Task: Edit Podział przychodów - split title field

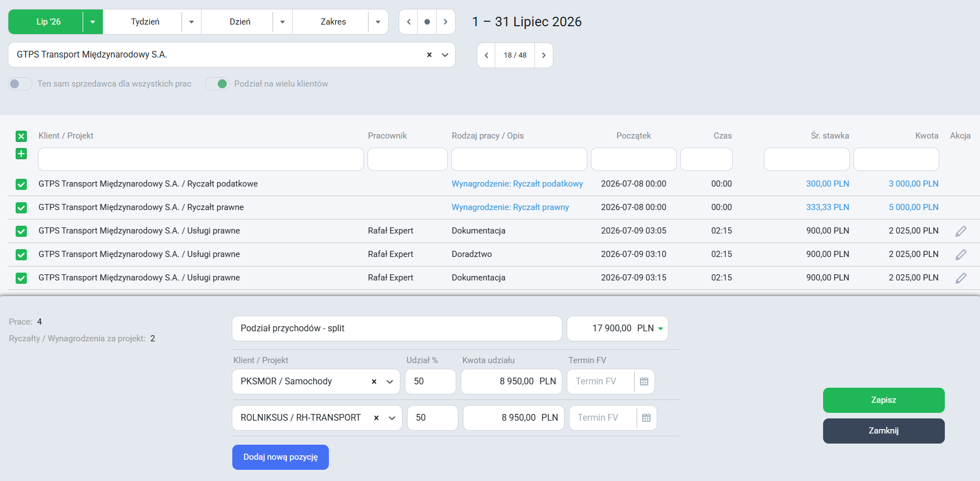Action: (397, 328)
